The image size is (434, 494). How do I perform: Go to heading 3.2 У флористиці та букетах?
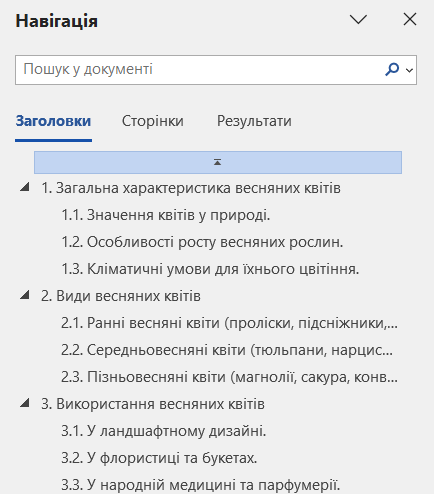(159, 458)
